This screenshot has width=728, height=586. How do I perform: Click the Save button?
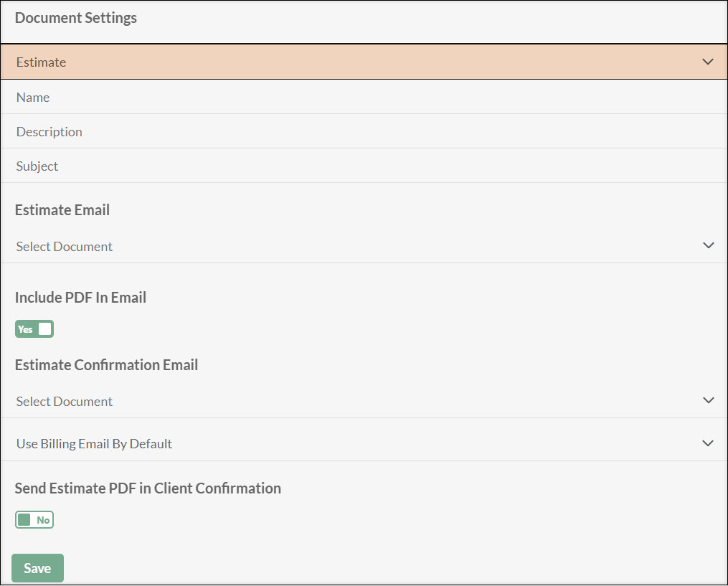37,567
